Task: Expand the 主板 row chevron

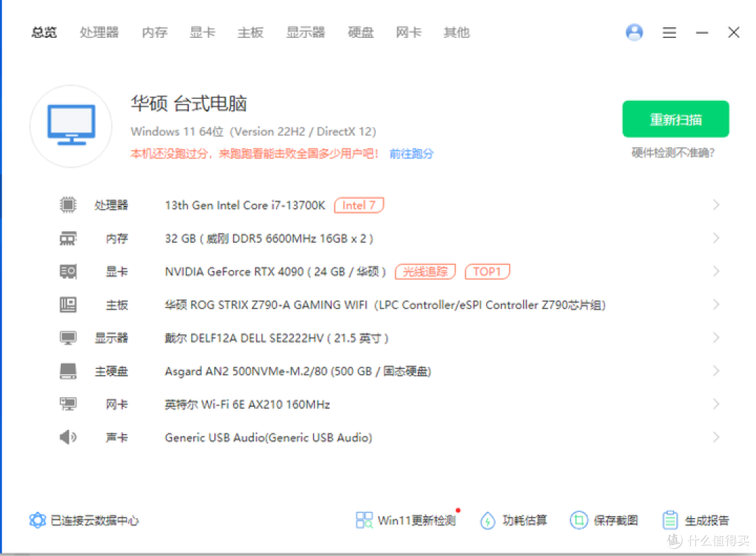Action: tap(717, 305)
